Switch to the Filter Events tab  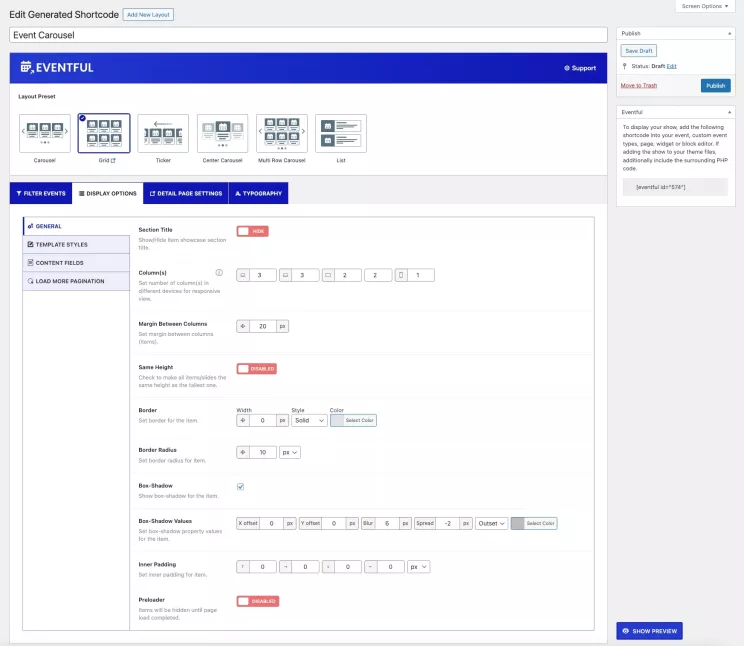[x=40, y=193]
